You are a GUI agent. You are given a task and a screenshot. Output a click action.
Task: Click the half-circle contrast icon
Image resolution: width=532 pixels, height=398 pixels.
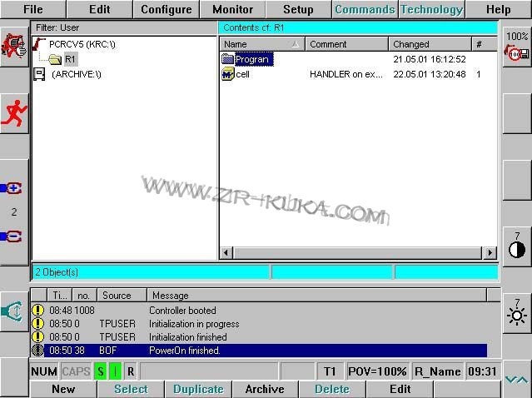pos(517,246)
